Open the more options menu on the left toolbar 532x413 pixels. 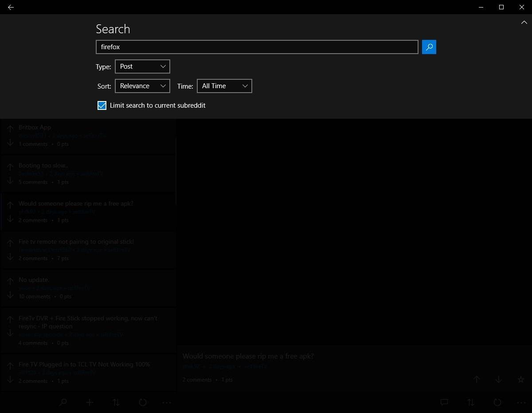click(x=167, y=402)
